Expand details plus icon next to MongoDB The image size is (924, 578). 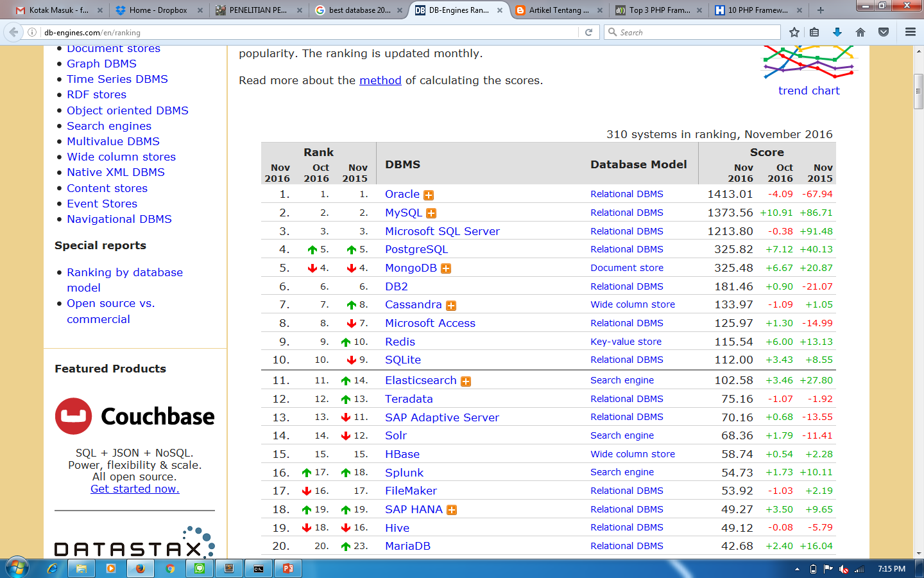[x=446, y=268]
